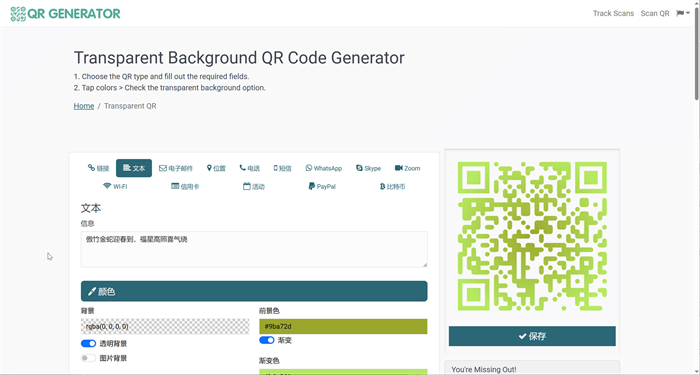Open the 电话 phone tab

pos(250,168)
